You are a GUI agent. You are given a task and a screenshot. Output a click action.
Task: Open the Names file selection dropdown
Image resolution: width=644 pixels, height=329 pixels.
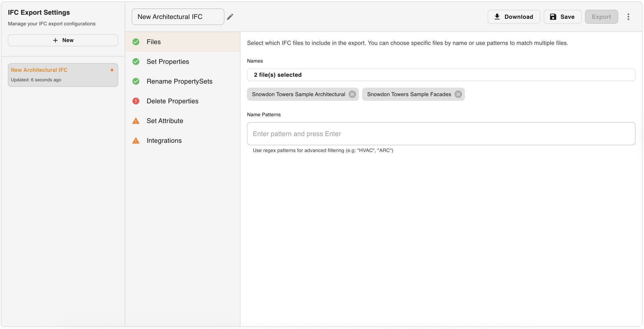tap(441, 75)
